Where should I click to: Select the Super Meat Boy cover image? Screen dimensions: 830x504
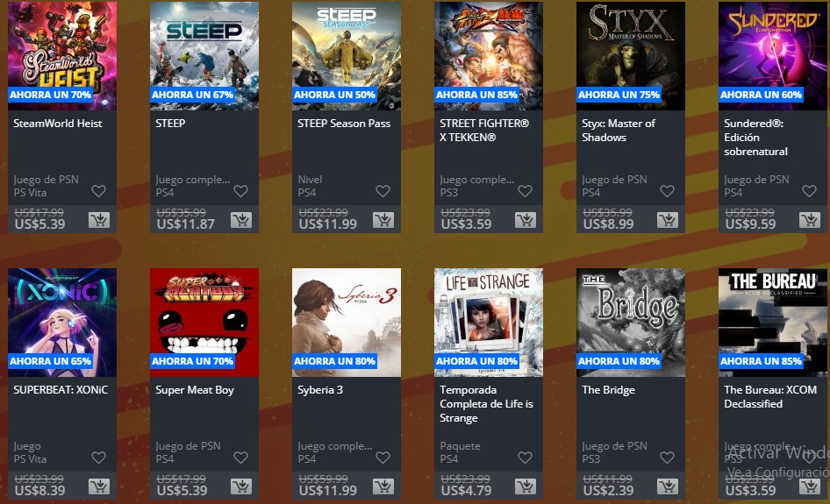tap(204, 322)
